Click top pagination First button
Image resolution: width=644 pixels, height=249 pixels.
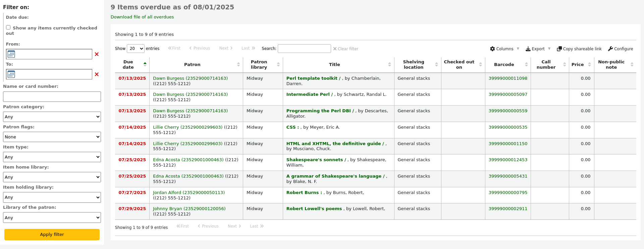pos(174,48)
